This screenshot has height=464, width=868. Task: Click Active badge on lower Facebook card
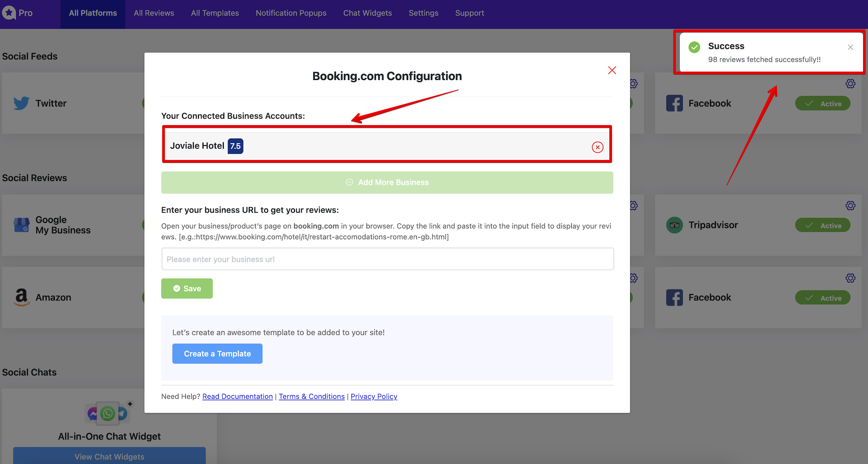coord(823,298)
